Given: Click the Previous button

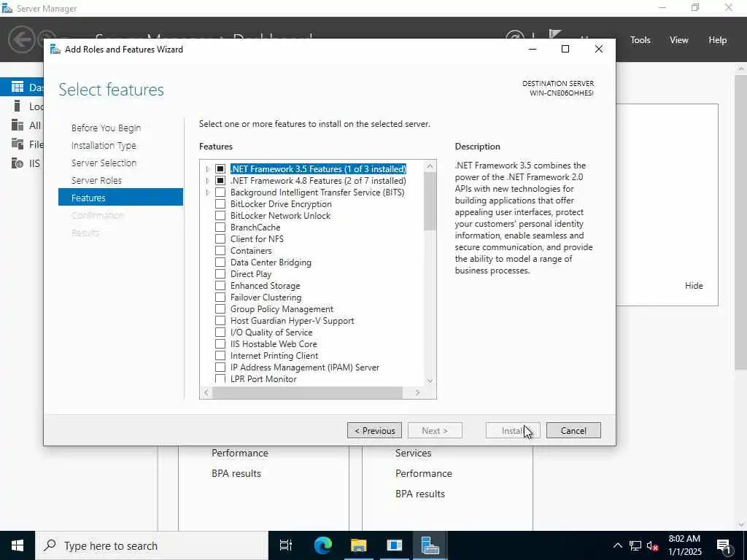Looking at the screenshot, I should 374,430.
